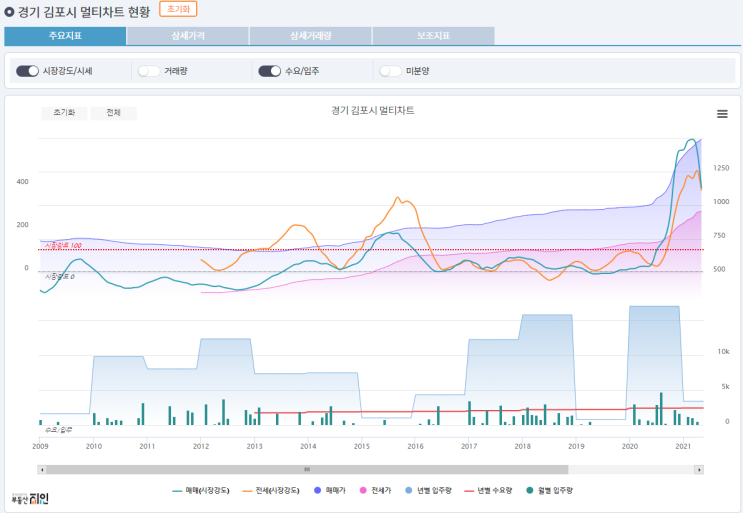
Task: Click the 수요/입주 pane label
Action: 58,430
